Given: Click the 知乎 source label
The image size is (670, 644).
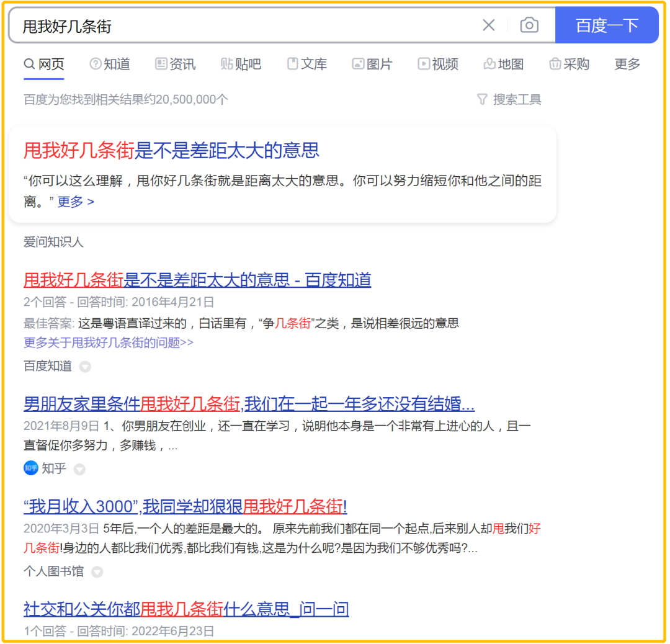Looking at the screenshot, I should coord(54,468).
